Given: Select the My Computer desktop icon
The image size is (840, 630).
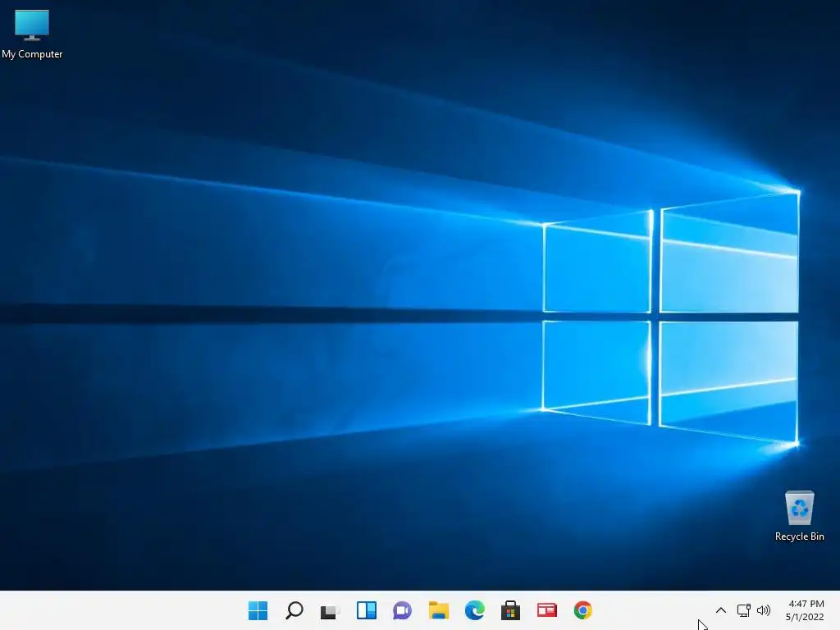Looking at the screenshot, I should point(32,33).
